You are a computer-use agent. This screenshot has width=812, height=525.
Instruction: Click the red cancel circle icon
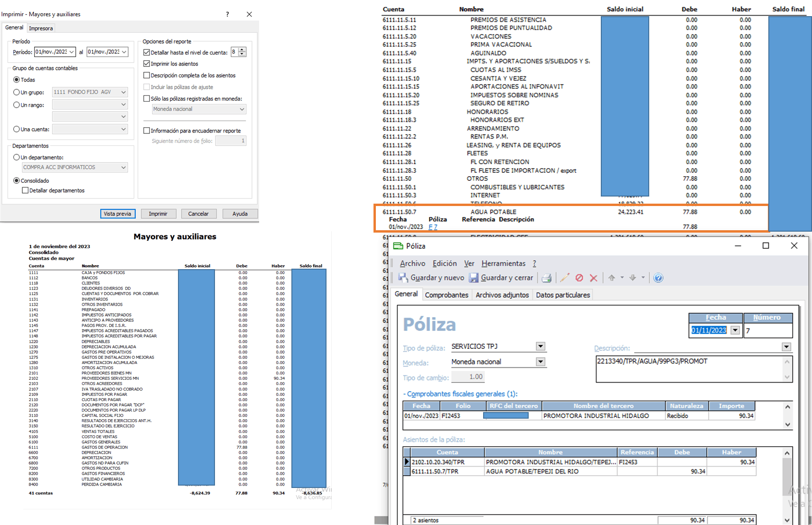(x=579, y=278)
